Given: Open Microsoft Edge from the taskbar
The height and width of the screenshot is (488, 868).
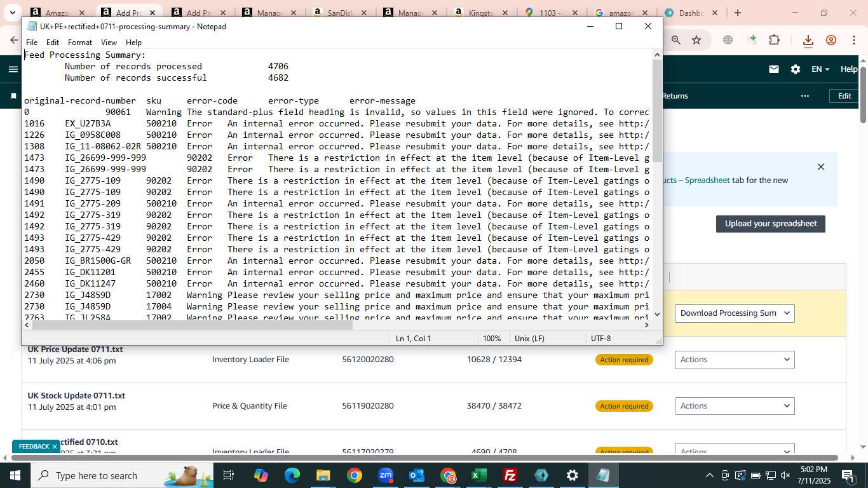Looking at the screenshot, I should click(x=292, y=475).
